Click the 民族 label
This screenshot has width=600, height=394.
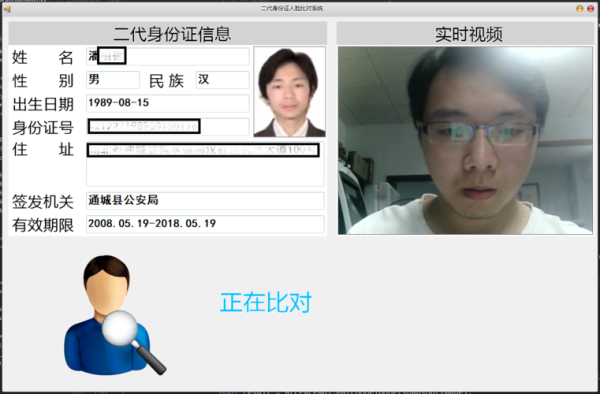coord(166,81)
